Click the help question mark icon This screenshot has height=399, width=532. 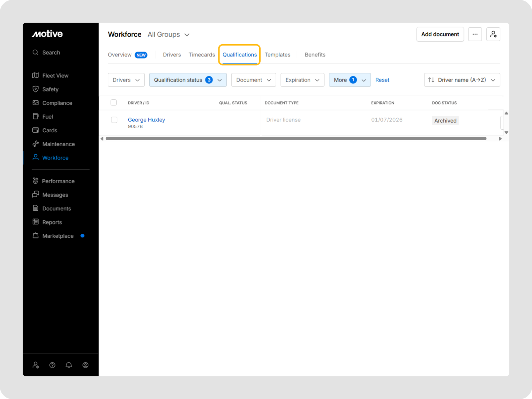tap(52, 365)
